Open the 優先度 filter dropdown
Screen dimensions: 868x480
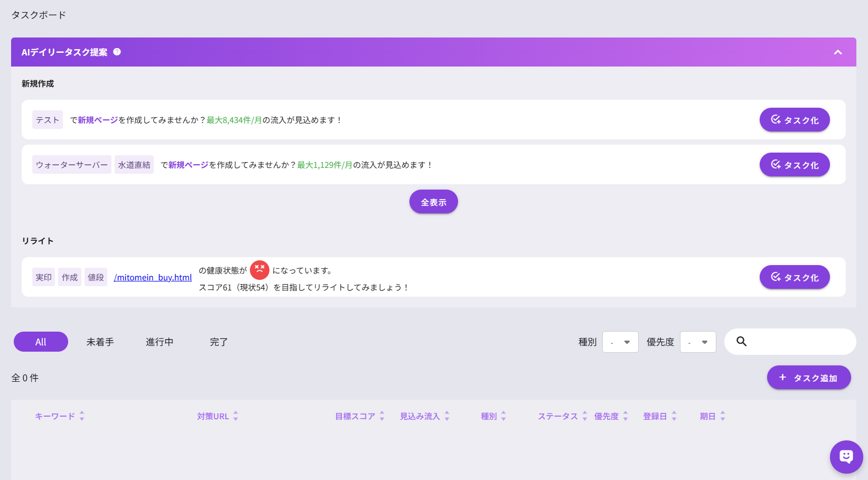pos(698,342)
